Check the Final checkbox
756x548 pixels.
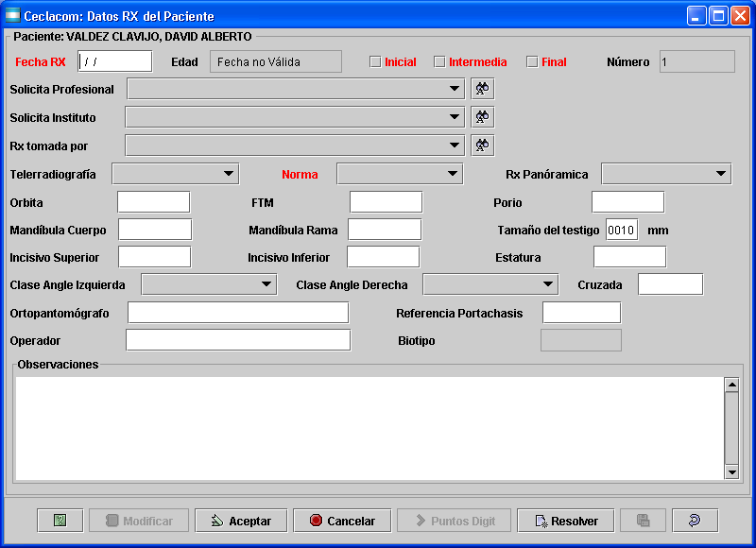[x=532, y=61]
